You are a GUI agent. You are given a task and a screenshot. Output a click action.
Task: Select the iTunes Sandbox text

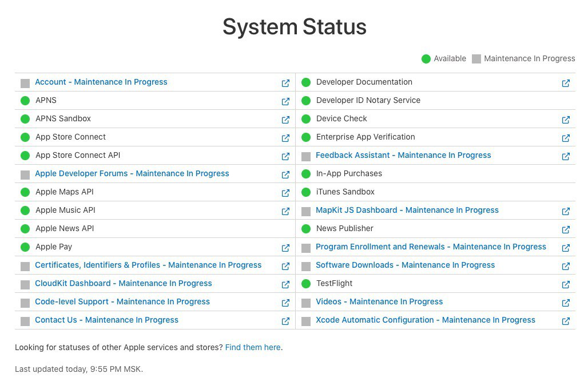(345, 192)
